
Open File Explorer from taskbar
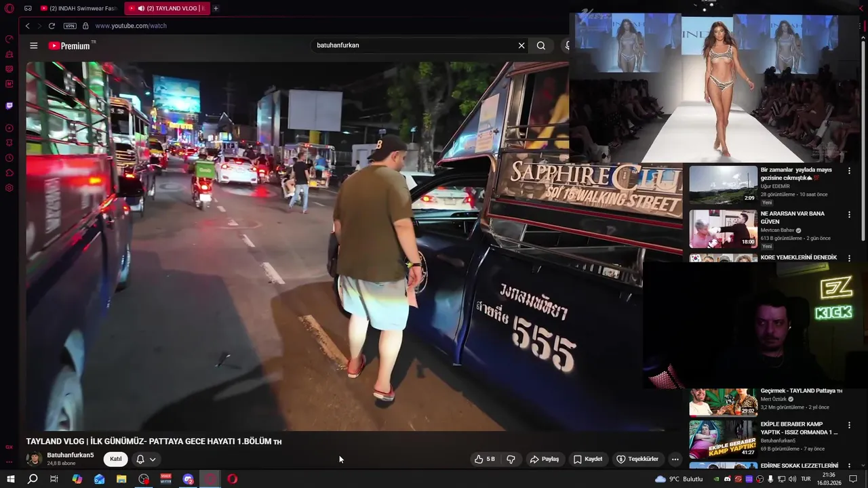point(121,479)
